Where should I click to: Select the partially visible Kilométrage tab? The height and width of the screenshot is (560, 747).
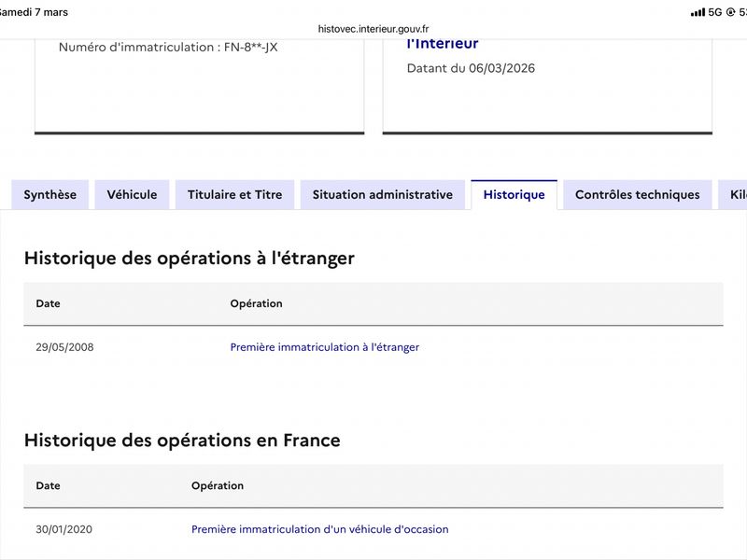[x=732, y=195]
